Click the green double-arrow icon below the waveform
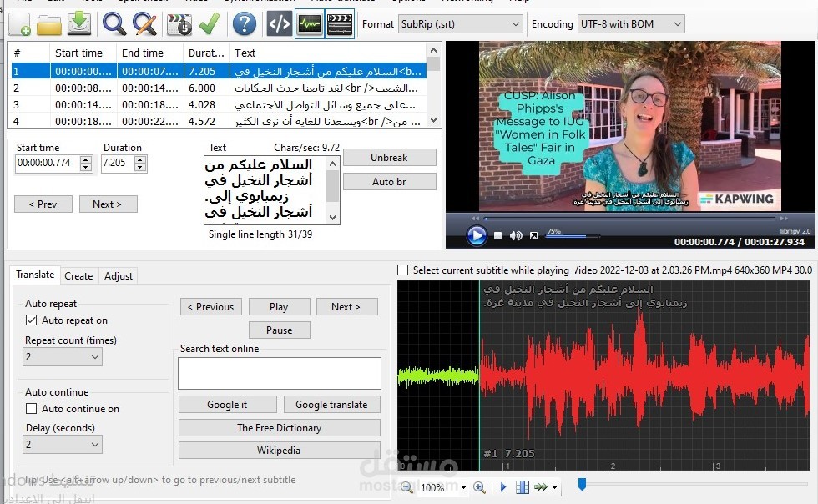Image resolution: width=818 pixels, height=504 pixels. pyautogui.click(x=541, y=487)
